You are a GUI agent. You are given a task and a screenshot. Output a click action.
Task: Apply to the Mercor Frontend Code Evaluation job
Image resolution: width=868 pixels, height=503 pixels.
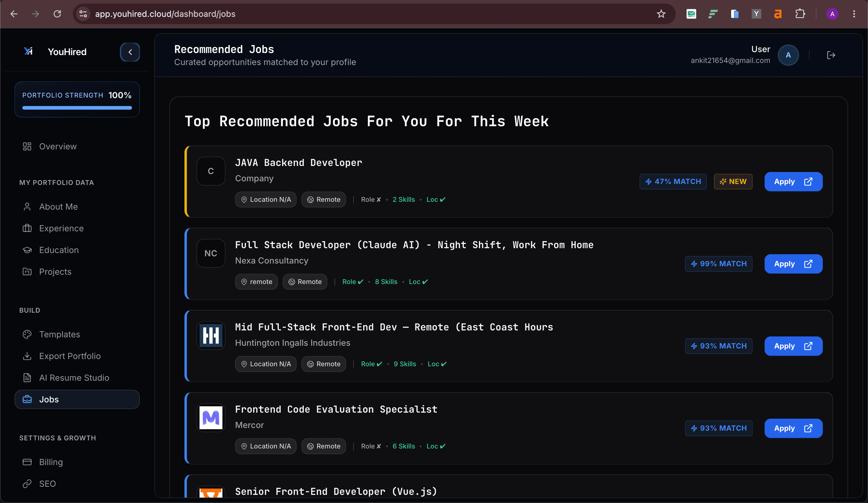coord(793,428)
